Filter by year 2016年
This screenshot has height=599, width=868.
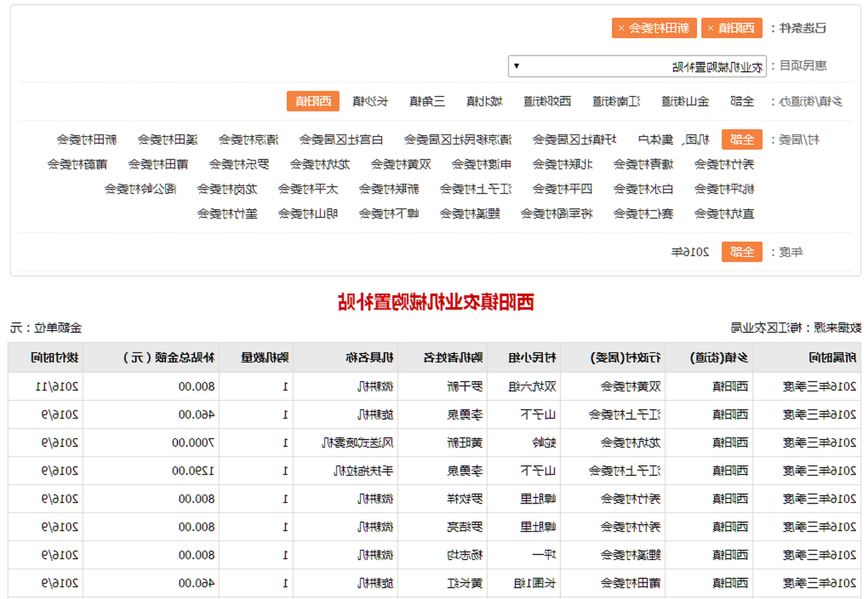pyautogui.click(x=690, y=252)
